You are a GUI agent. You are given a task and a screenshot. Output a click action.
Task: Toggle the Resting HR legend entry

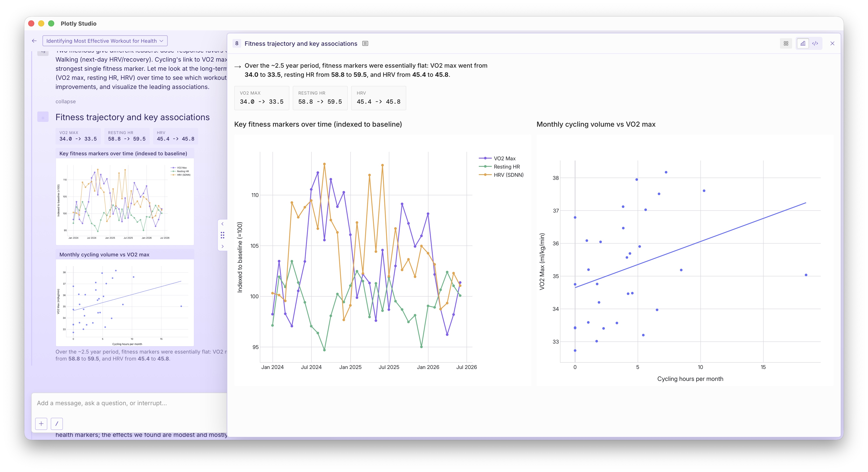(499, 167)
